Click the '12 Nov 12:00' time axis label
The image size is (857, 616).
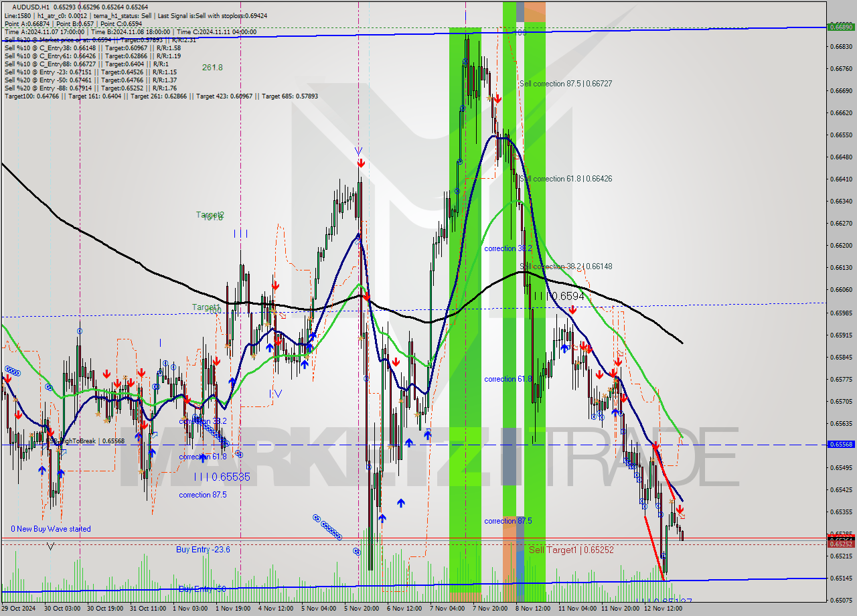coord(663,609)
